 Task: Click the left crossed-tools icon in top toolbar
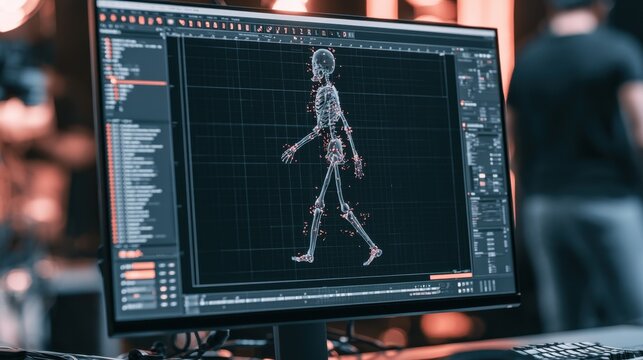click(260, 28)
